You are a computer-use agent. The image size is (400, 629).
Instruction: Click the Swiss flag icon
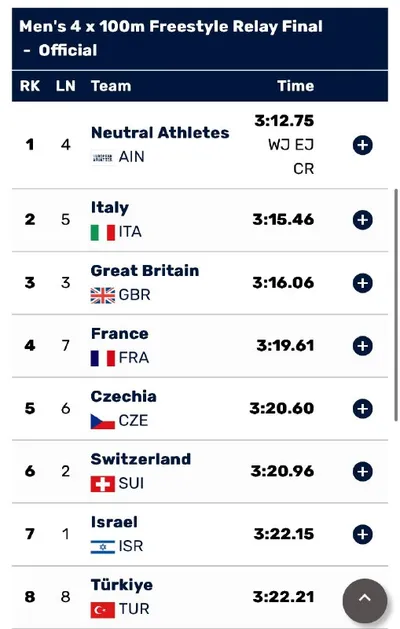pos(103,484)
